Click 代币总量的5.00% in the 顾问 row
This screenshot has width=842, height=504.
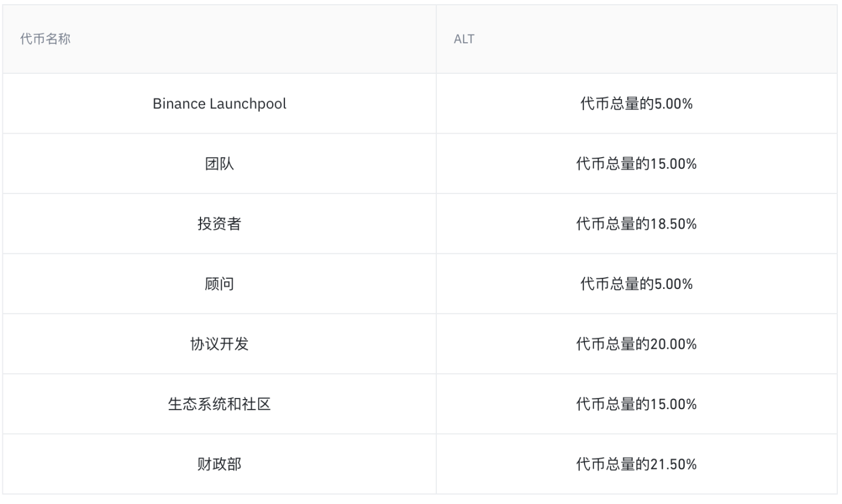click(x=636, y=284)
